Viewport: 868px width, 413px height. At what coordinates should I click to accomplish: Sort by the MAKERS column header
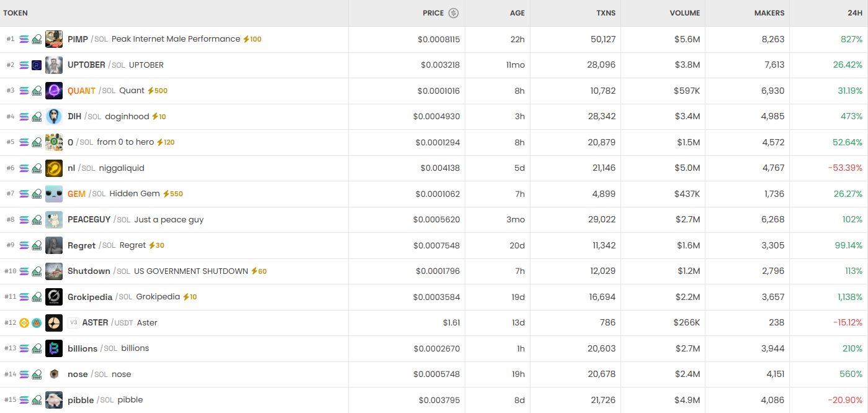coord(769,13)
